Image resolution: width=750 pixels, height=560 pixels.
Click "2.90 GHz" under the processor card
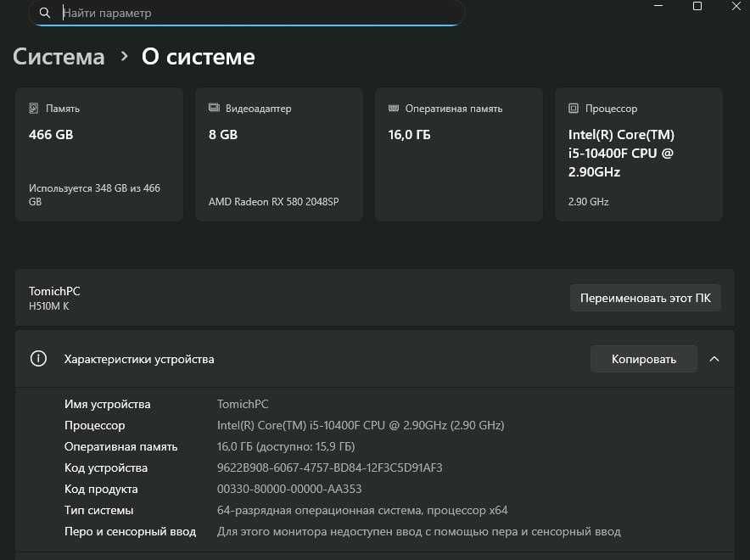tap(588, 202)
